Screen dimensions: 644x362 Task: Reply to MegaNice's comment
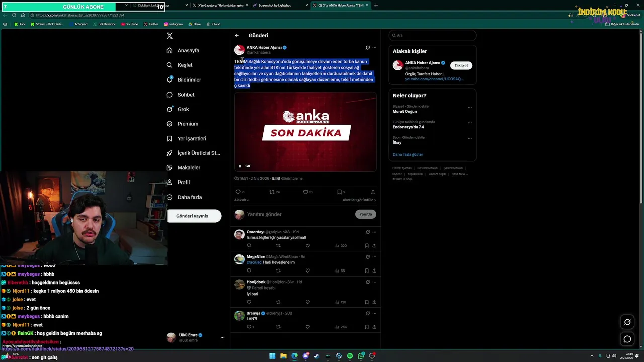[x=249, y=270]
